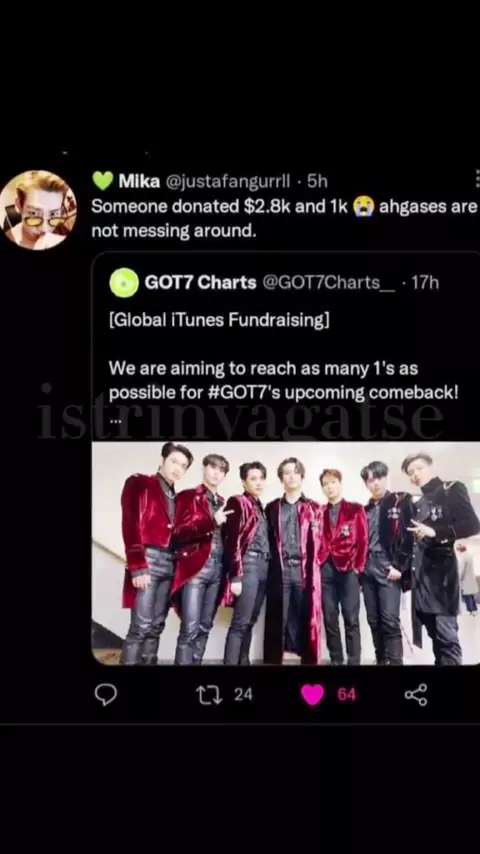Viewport: 480px width, 854px height.
Task: Click the green heart next to Mika
Action: 102,181
